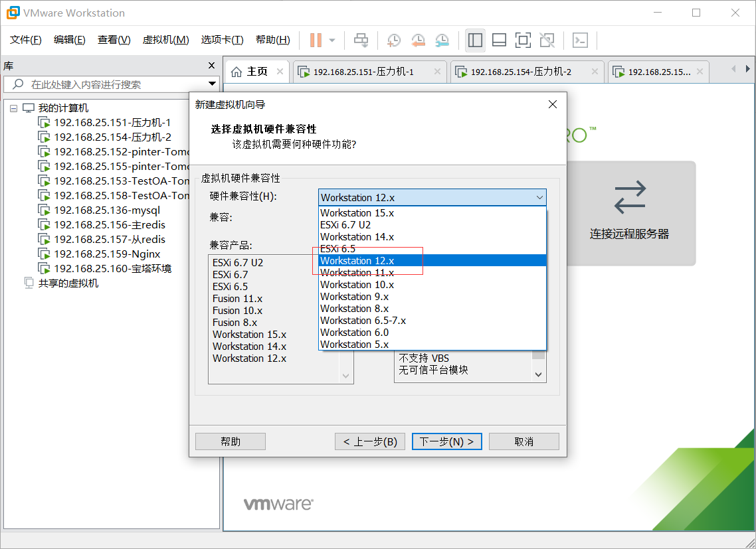The height and width of the screenshot is (549, 756).
Task: Pick Workstation 9.x from the dropdown list
Action: click(x=432, y=297)
